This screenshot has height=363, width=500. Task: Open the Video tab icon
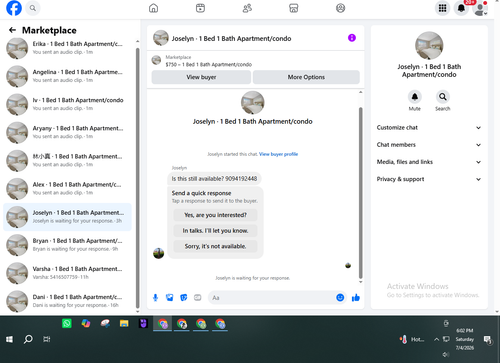pos(200,8)
